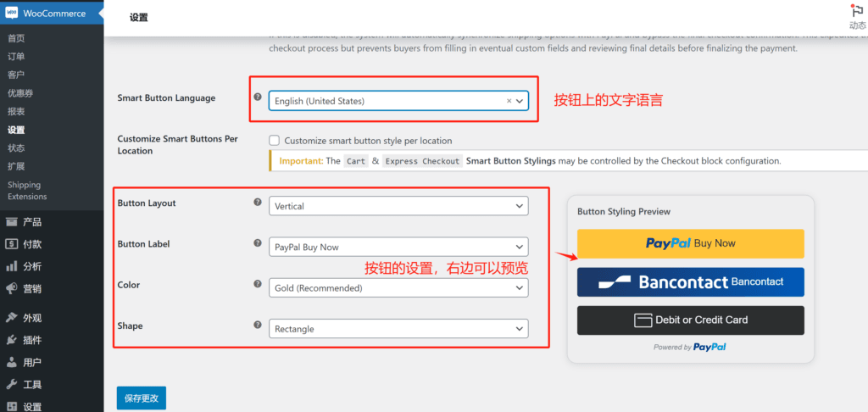Open 订单 in WooCommerce submenu
The image size is (868, 412).
point(16,57)
